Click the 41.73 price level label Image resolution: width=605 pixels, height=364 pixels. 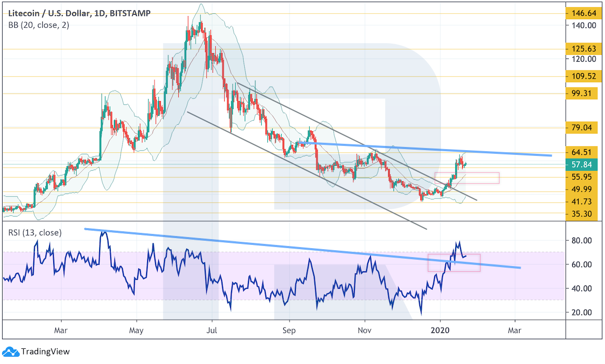pos(581,202)
